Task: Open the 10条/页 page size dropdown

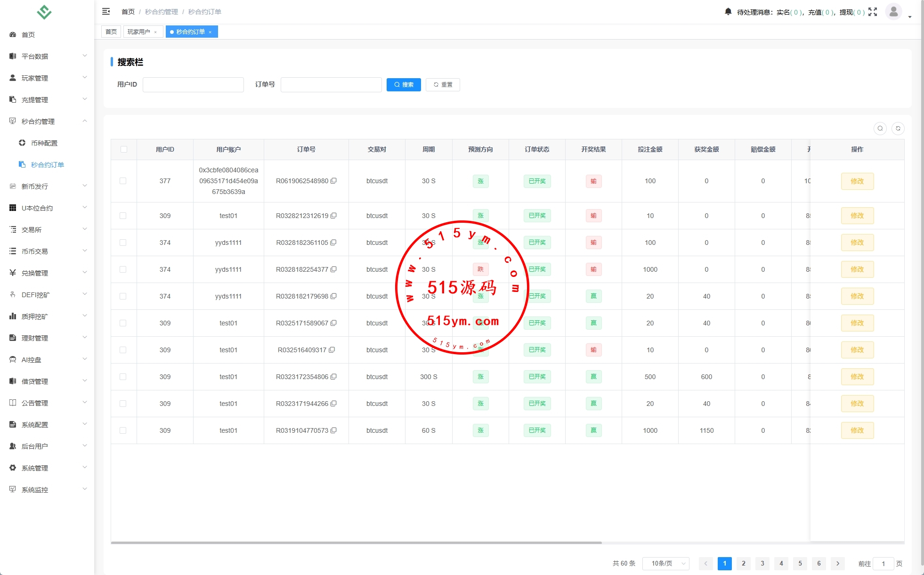Action: click(x=665, y=563)
